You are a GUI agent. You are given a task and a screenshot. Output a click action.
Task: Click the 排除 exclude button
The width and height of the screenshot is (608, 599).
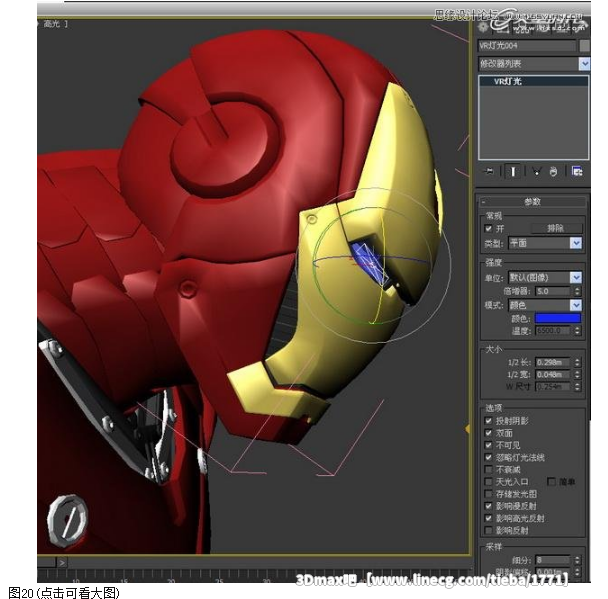(x=556, y=228)
